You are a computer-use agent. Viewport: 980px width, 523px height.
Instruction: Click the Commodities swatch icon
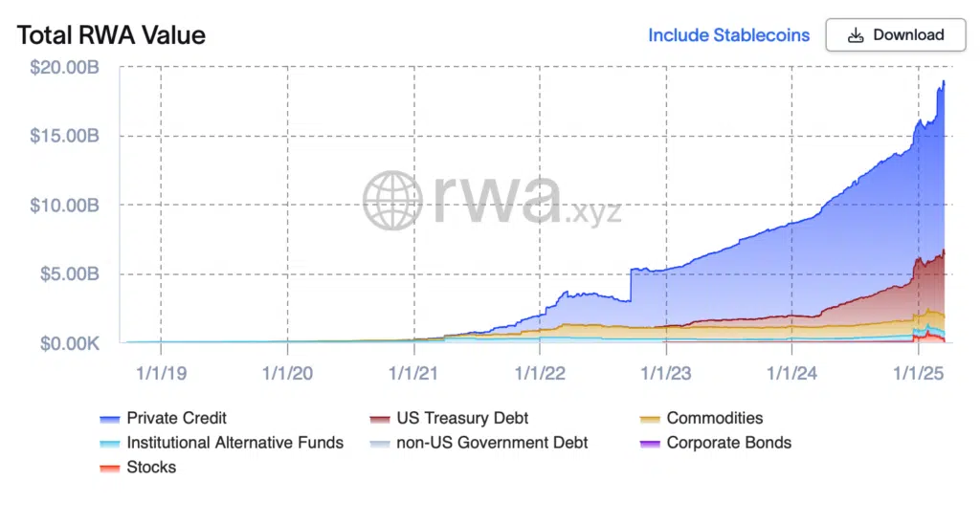(650, 419)
